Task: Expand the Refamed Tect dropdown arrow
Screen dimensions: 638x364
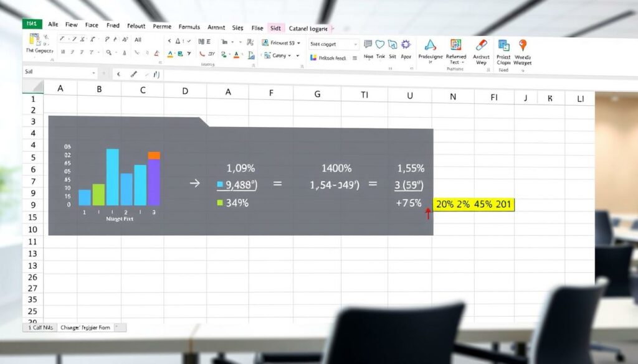Action: coord(463,63)
